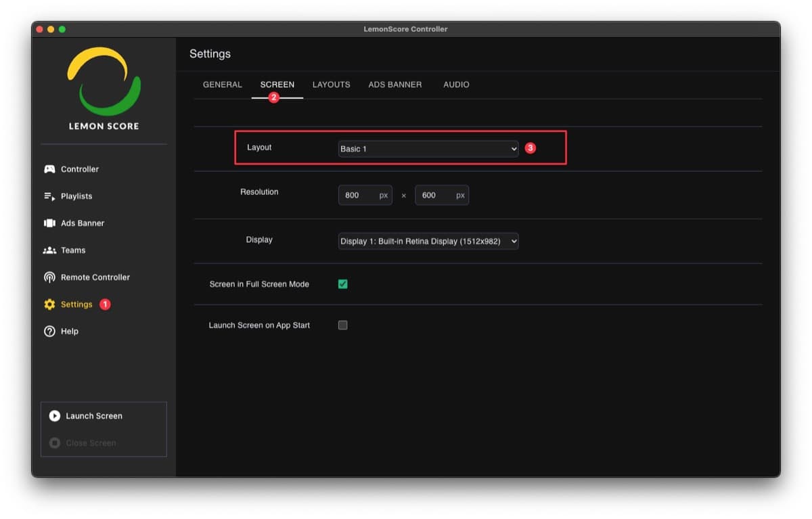This screenshot has width=812, height=519.
Task: Go to the AUDIO tab
Action: 456,85
